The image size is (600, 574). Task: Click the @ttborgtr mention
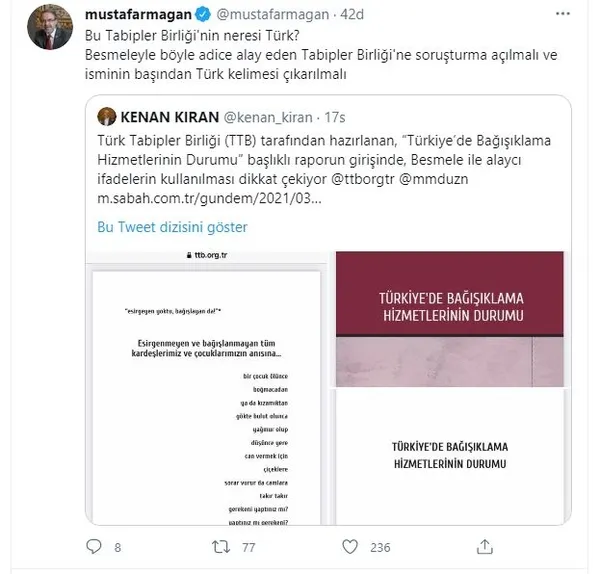pos(362,179)
